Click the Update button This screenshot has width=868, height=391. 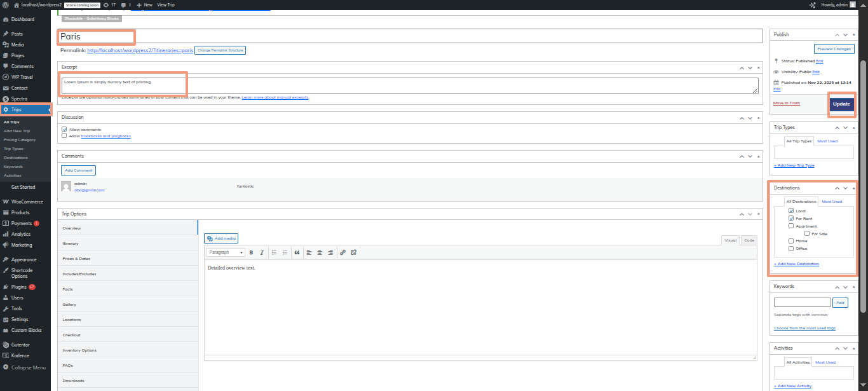click(841, 104)
